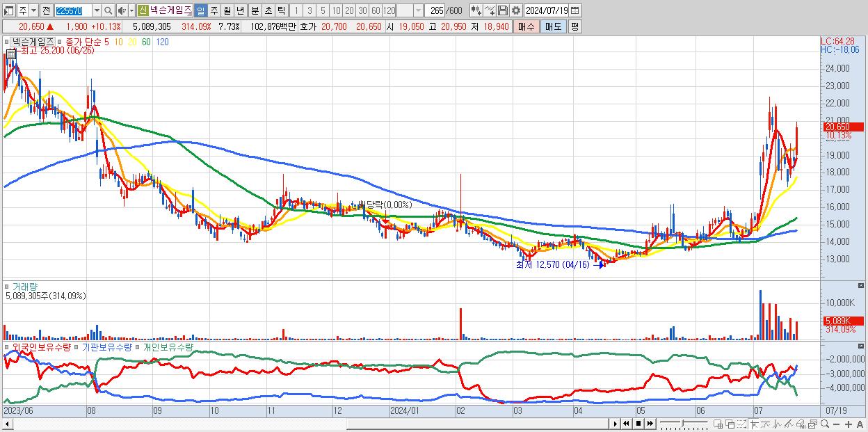This screenshot has width=868, height=432.
Task: Click the add candlestick indicator icon
Action: point(476,10)
